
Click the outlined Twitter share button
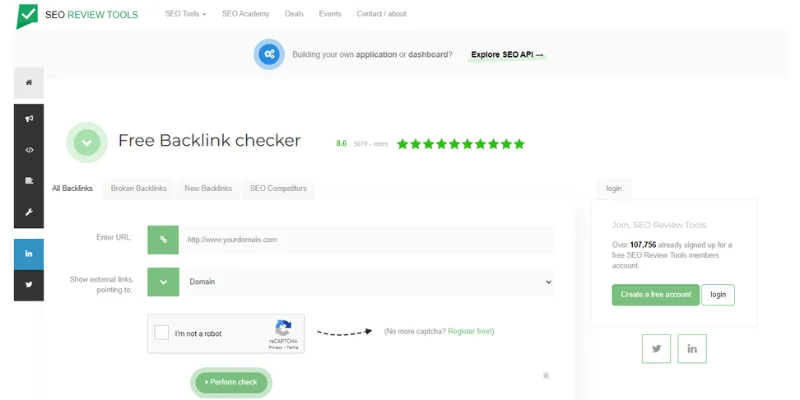[657, 349]
